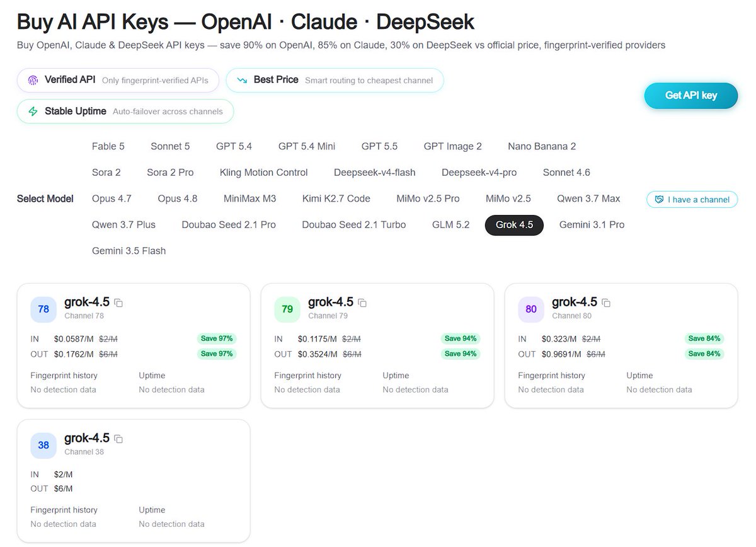This screenshot has width=756, height=547.
Task: Select the Kimi K2.7 Code model
Action: point(336,199)
